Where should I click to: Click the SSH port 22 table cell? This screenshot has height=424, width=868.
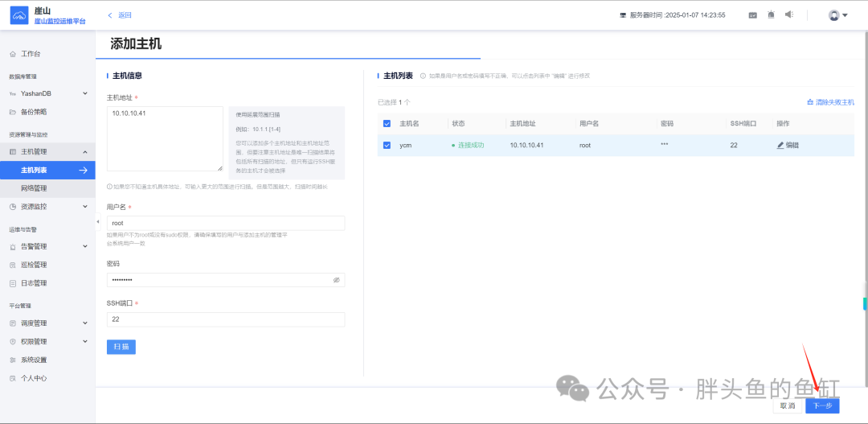coord(734,145)
